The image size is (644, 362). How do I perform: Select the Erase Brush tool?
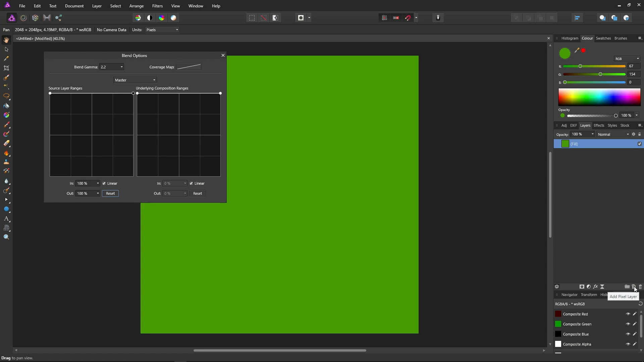click(x=6, y=143)
